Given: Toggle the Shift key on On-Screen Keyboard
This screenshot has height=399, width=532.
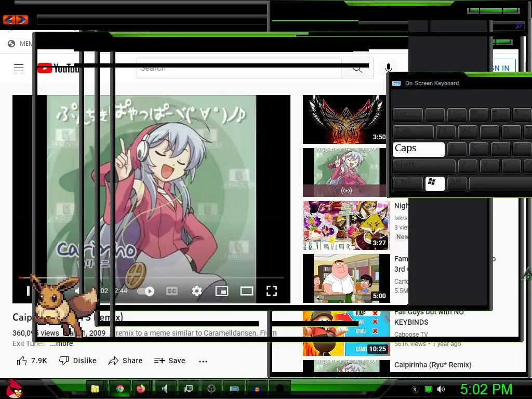Looking at the screenshot, I should (424, 167).
